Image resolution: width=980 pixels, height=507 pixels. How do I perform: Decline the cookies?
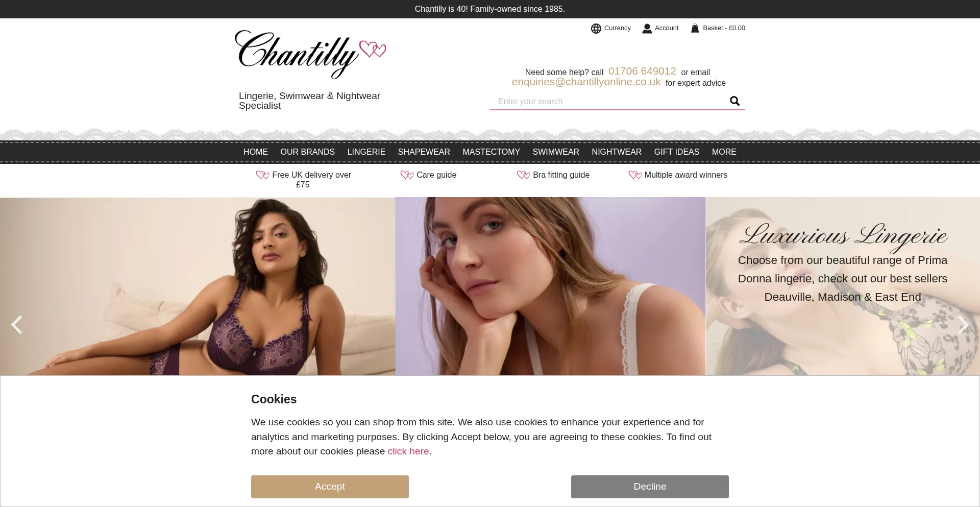coord(650,487)
